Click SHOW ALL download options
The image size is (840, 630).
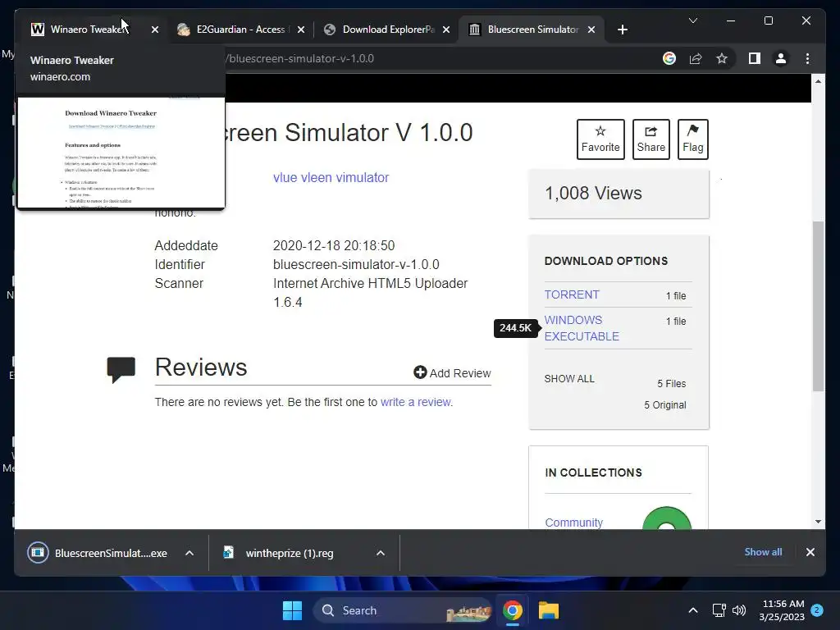[x=569, y=379]
